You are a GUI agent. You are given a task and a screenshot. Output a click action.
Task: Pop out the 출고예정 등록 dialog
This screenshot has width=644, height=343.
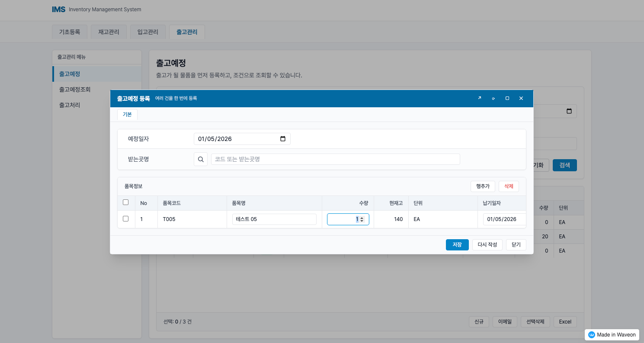coord(479,98)
